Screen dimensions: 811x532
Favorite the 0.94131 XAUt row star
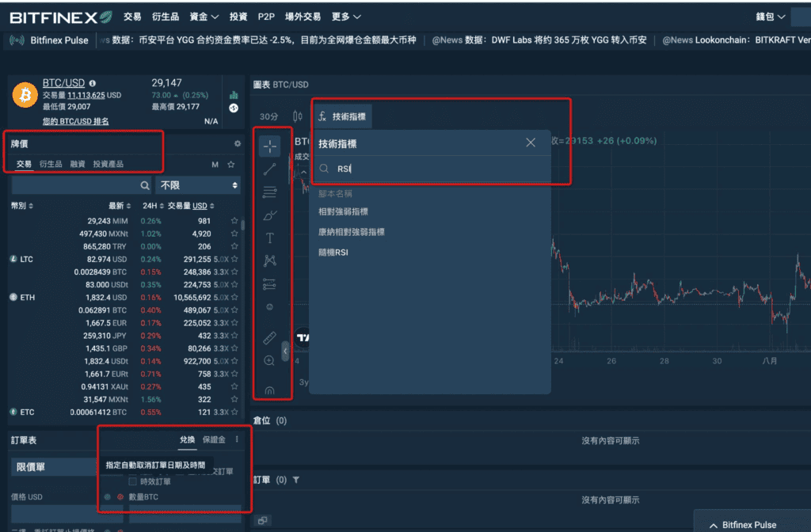pyautogui.click(x=234, y=386)
